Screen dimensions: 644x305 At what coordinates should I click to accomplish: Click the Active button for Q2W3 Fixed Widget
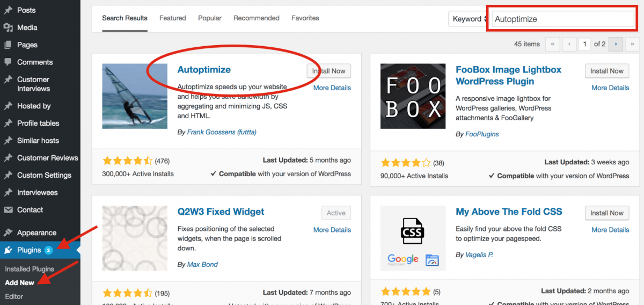tap(336, 213)
